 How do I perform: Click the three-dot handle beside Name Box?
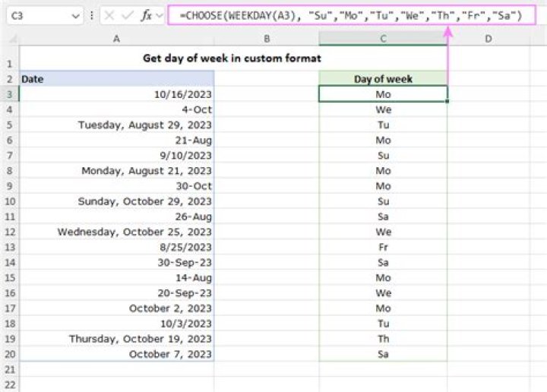click(92, 15)
